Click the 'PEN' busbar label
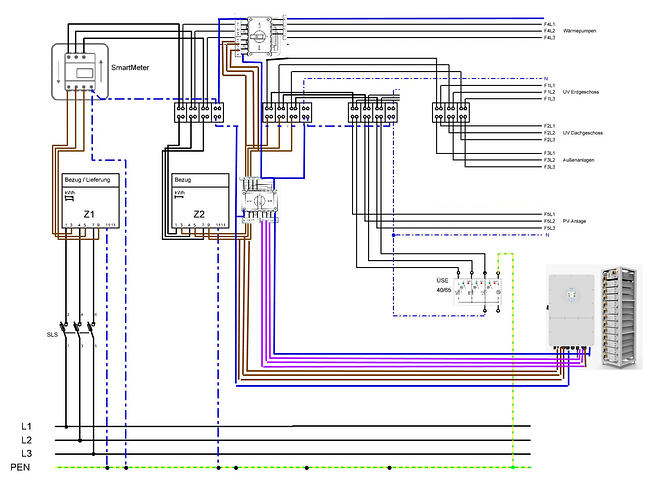Image resolution: width=668 pixels, height=499 pixels. [x=20, y=467]
